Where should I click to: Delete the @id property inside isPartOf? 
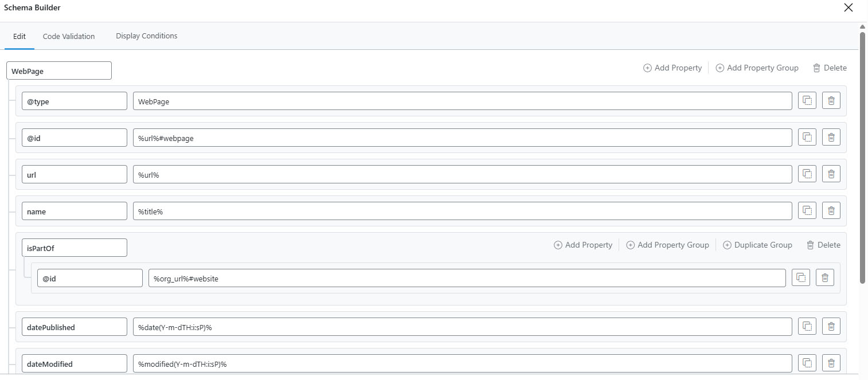(825, 277)
